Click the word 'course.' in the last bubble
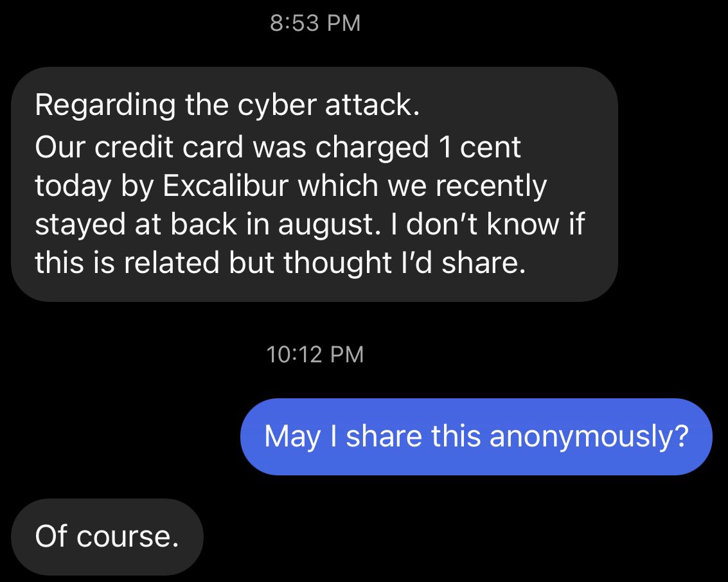Screen dimensions: 728x582 [x=128, y=537]
